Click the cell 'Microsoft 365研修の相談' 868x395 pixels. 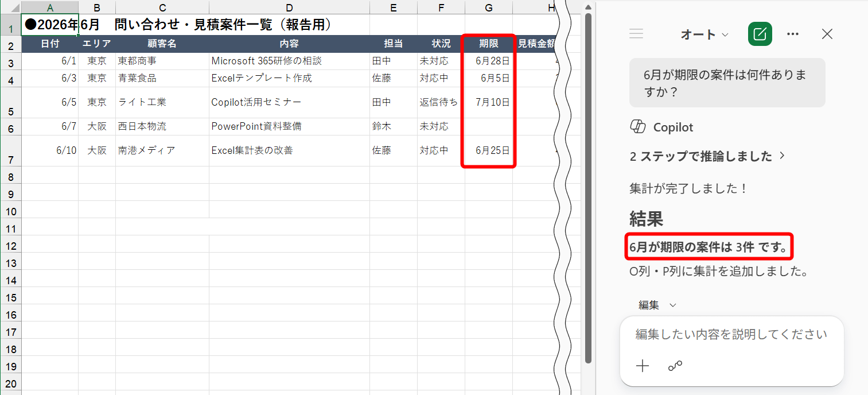289,61
